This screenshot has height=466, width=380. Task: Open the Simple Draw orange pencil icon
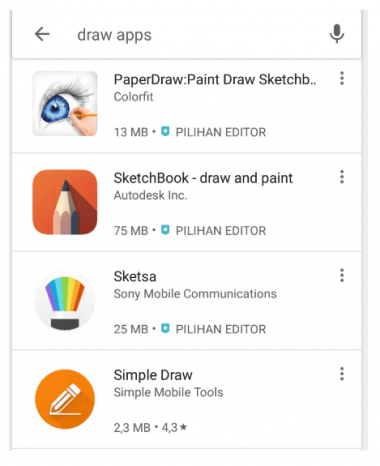tap(65, 399)
